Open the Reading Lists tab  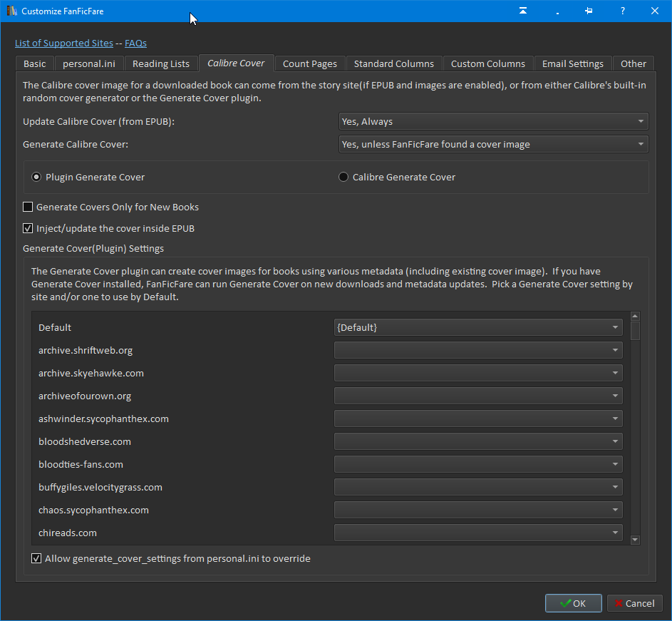161,63
